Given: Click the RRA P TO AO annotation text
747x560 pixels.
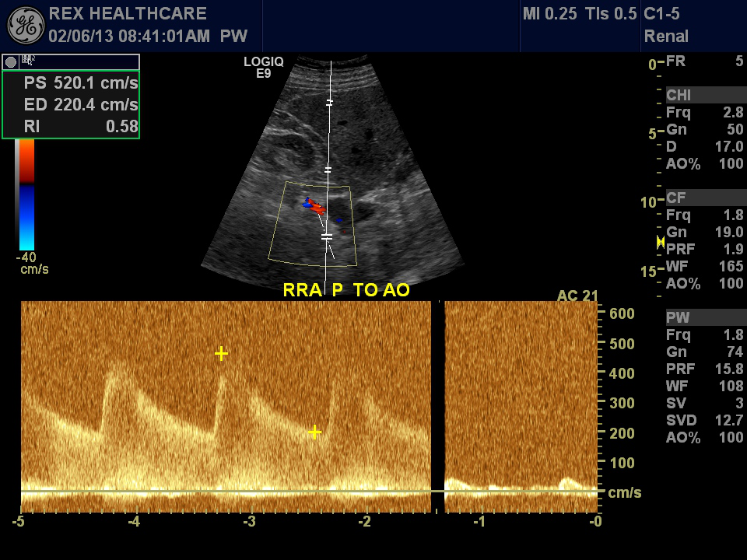Looking at the screenshot, I should click(x=346, y=290).
